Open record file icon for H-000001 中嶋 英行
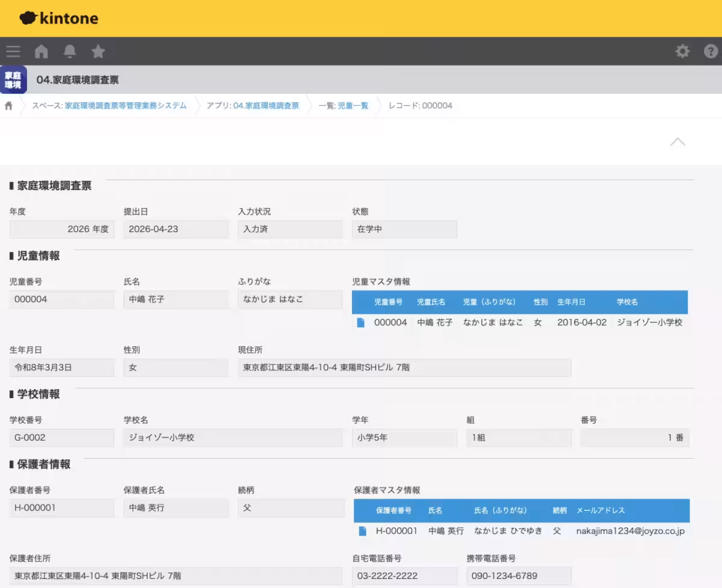Screen dimensions: 722x588 (363, 531)
